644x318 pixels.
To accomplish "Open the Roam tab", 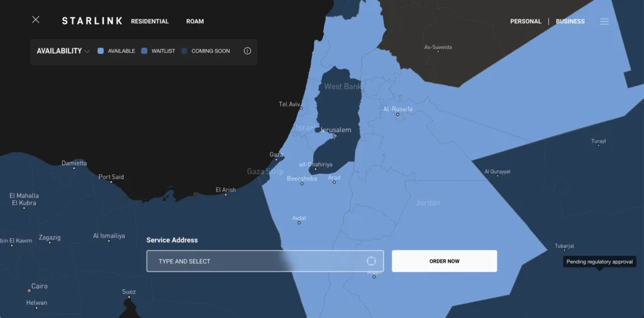I will [x=195, y=21].
